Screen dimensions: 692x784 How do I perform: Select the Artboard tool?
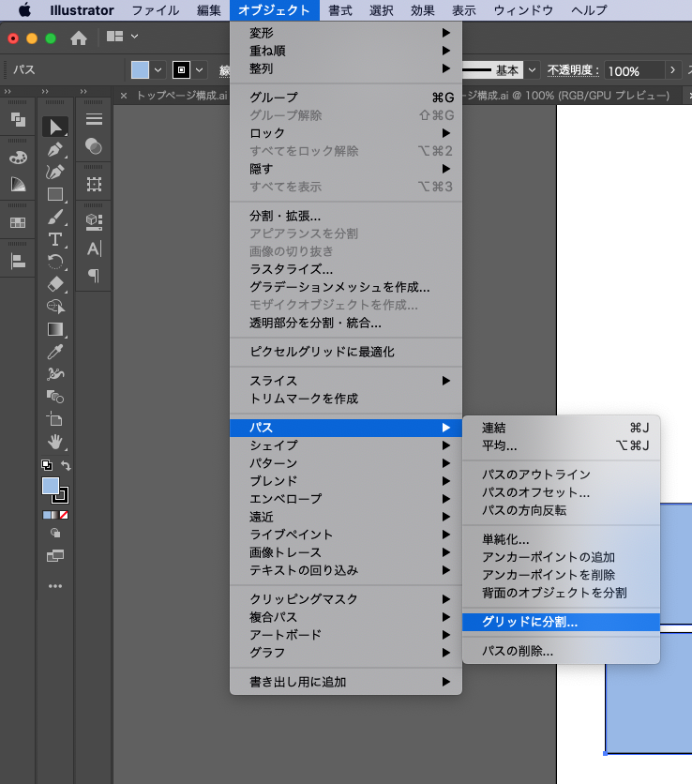click(x=55, y=419)
